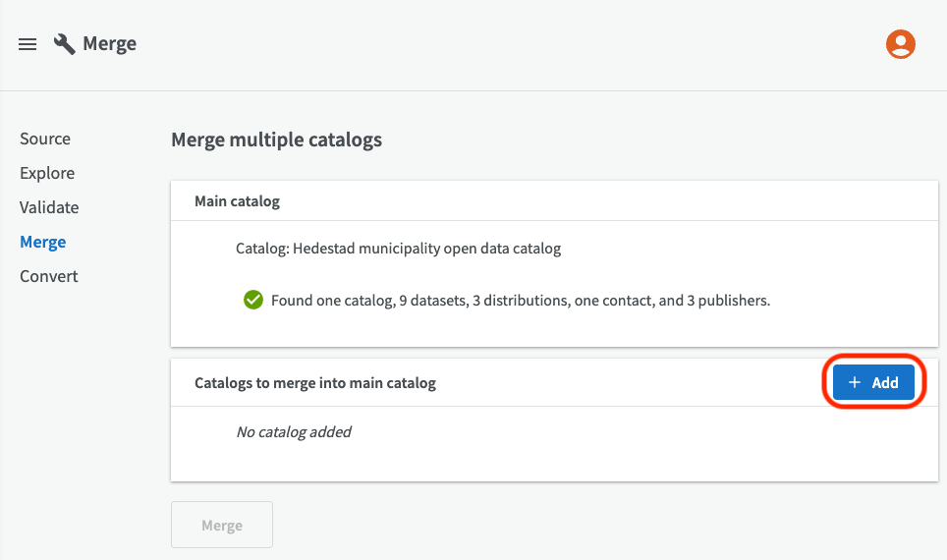Click the 'No catalog added' placeholder text
Image resolution: width=947 pixels, height=560 pixels.
[294, 431]
